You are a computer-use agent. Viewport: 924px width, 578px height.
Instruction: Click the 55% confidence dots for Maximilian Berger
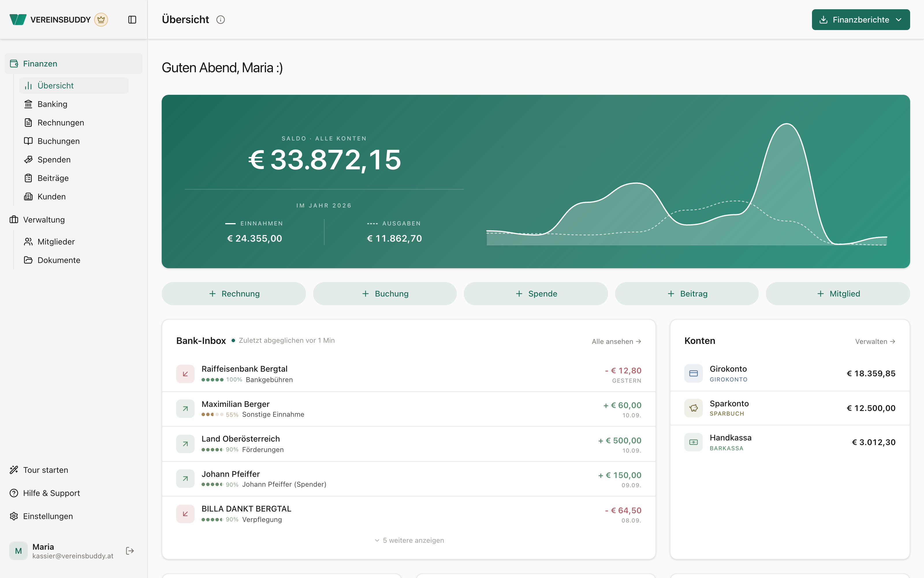pyautogui.click(x=212, y=414)
